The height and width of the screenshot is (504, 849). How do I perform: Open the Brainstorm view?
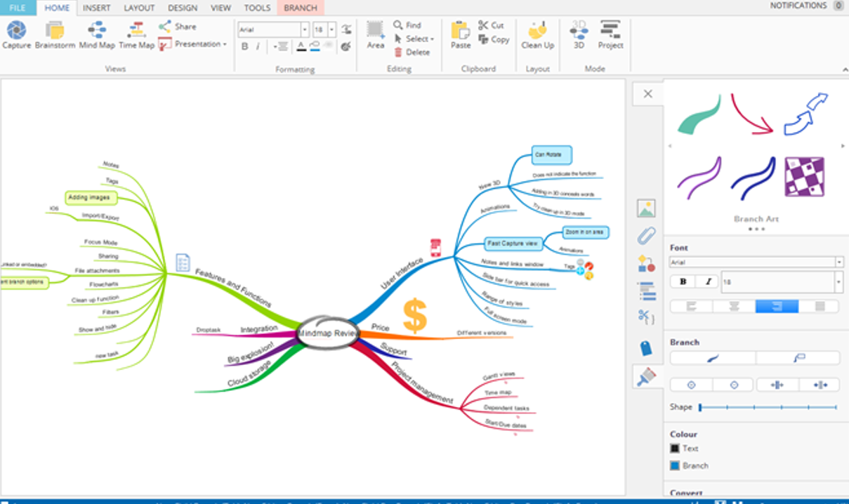54,35
